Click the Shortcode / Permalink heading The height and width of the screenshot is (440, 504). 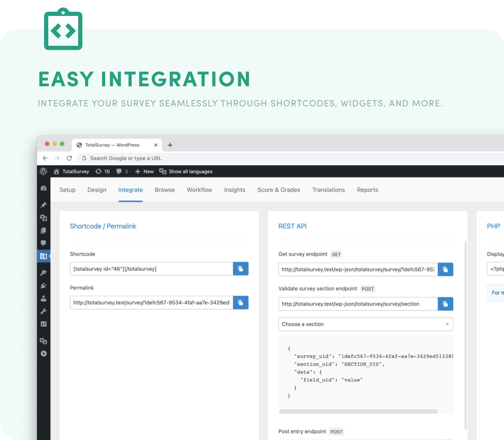[x=103, y=226]
